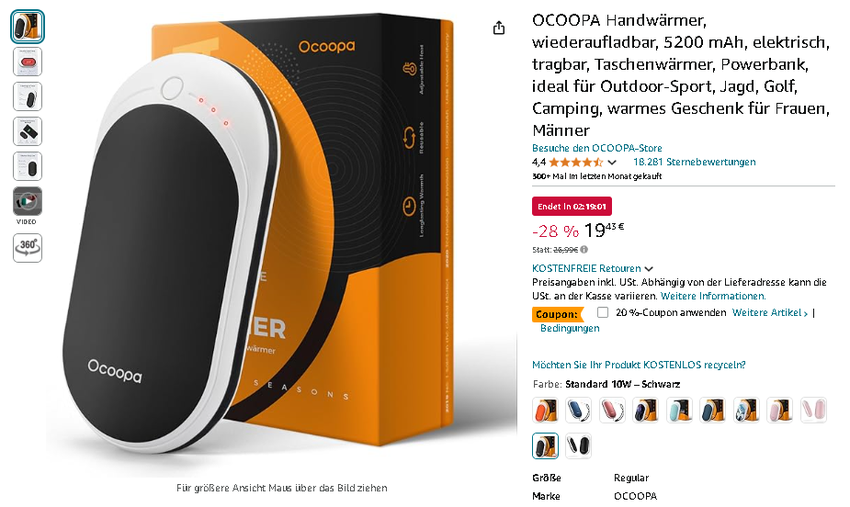The width and height of the screenshot is (850, 507).
Task: Play the product video thumbnail
Action: 28,202
